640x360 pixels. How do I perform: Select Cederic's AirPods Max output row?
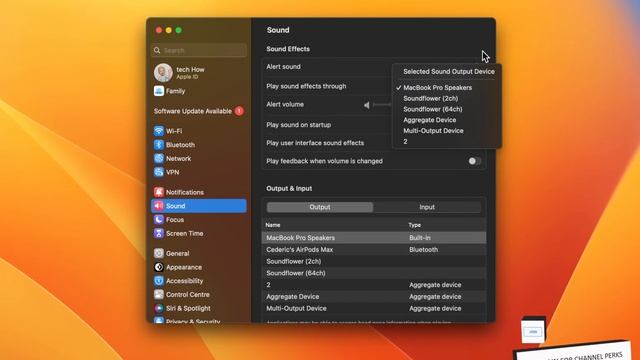click(374, 249)
